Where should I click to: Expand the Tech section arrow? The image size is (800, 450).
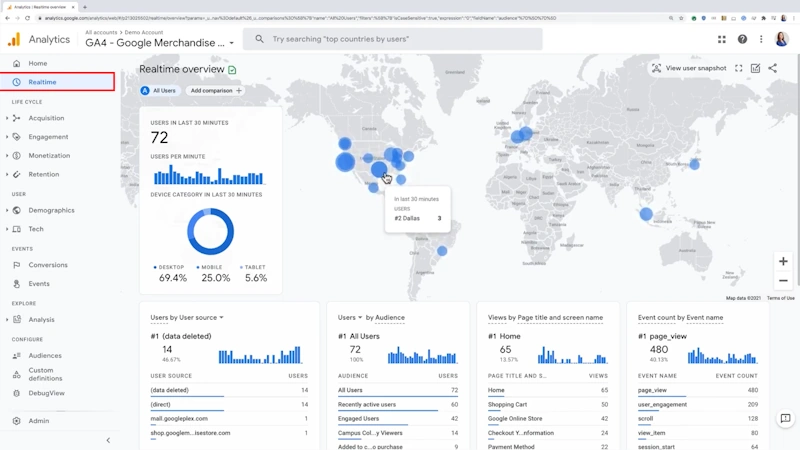click(x=7, y=229)
